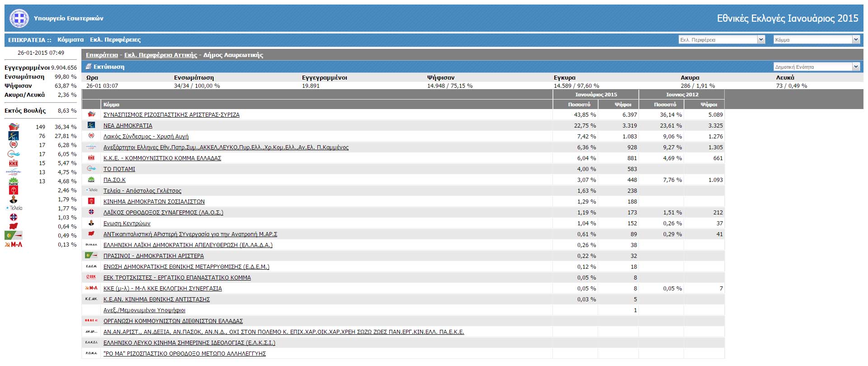Click the ΕΕΚ Τροτσκιστές logo in table
Screen dimensions: 868x366
[91, 277]
